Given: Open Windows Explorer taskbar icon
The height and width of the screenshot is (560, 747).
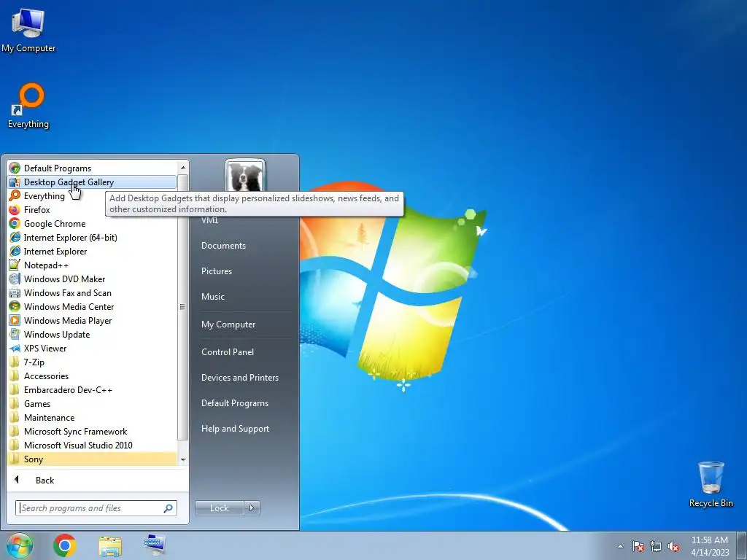Looking at the screenshot, I should click(110, 545).
